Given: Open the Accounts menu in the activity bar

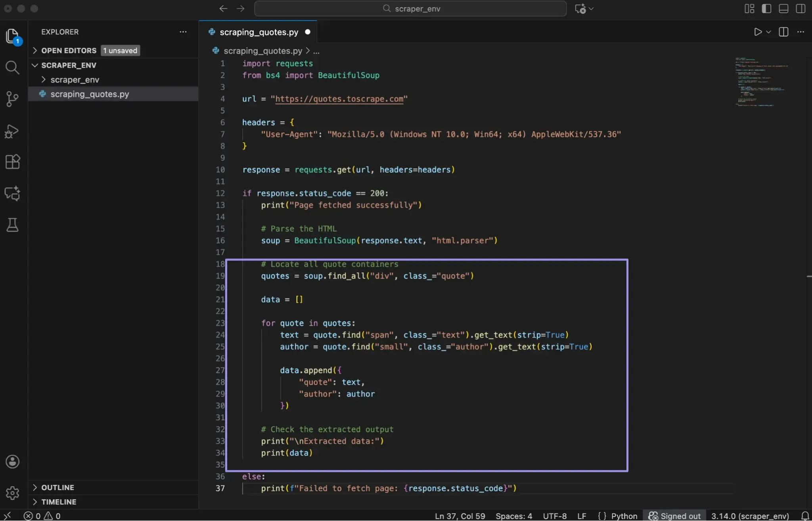Looking at the screenshot, I should click(x=12, y=461).
